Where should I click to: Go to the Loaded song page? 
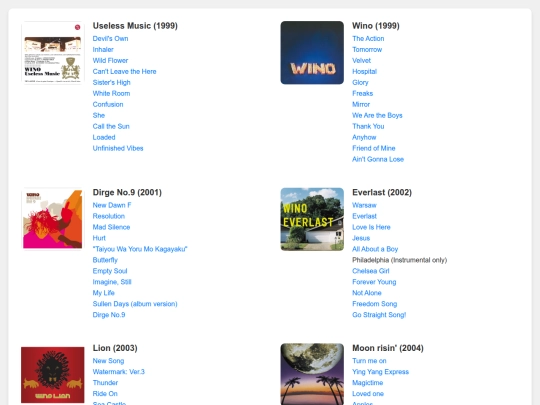tap(104, 137)
